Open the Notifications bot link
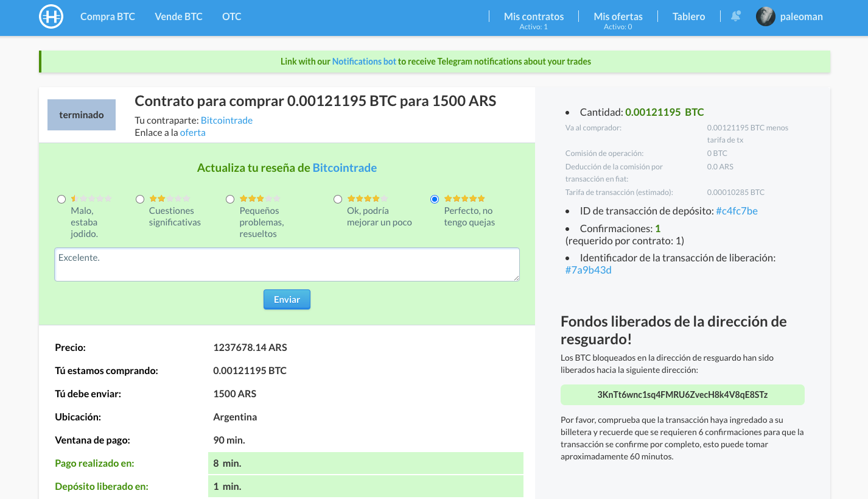 pos(364,62)
